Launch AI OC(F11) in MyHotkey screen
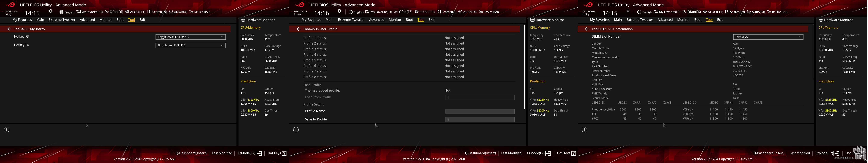This screenshot has width=868, height=163. (x=135, y=12)
